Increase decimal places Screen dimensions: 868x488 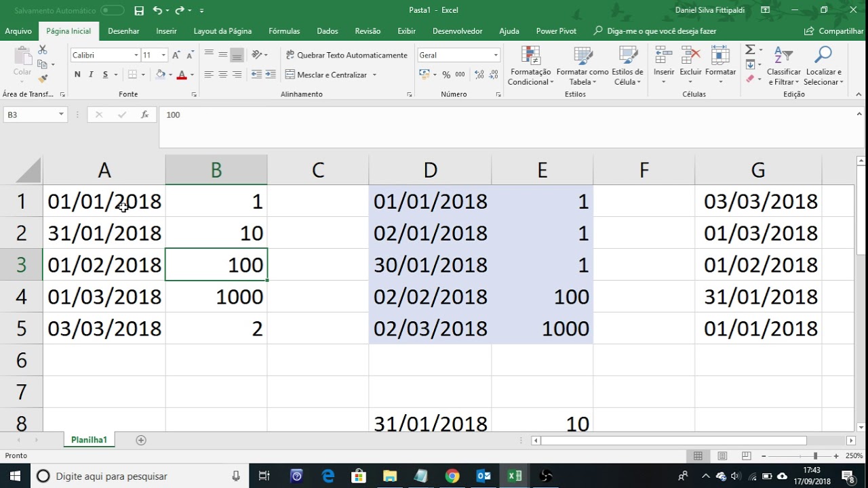[x=478, y=75]
